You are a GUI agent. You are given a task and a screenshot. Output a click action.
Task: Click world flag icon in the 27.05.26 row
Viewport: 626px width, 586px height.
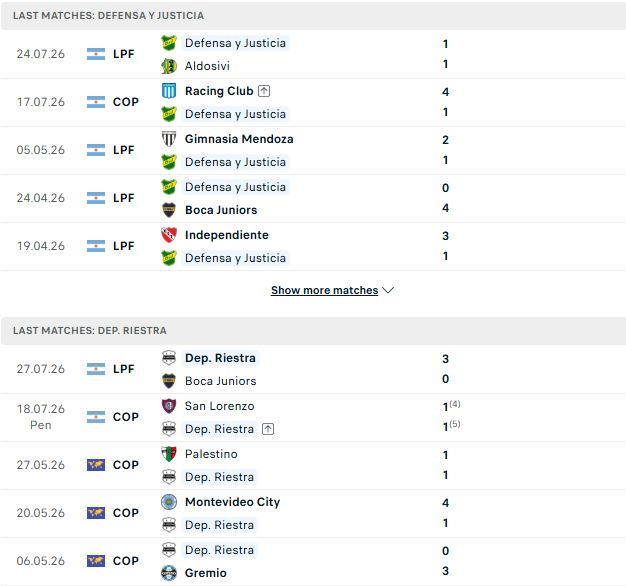tap(96, 465)
